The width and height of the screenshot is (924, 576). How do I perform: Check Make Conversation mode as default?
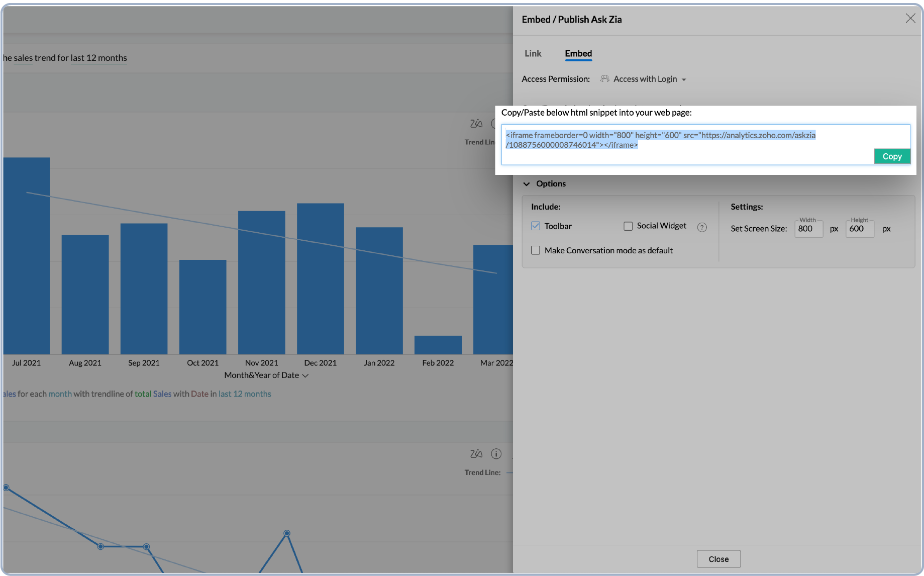(536, 250)
